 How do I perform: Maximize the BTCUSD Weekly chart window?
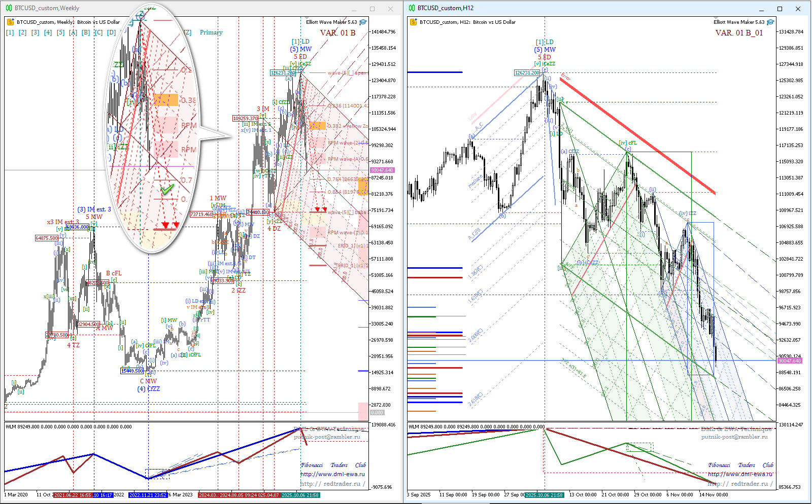372,9
